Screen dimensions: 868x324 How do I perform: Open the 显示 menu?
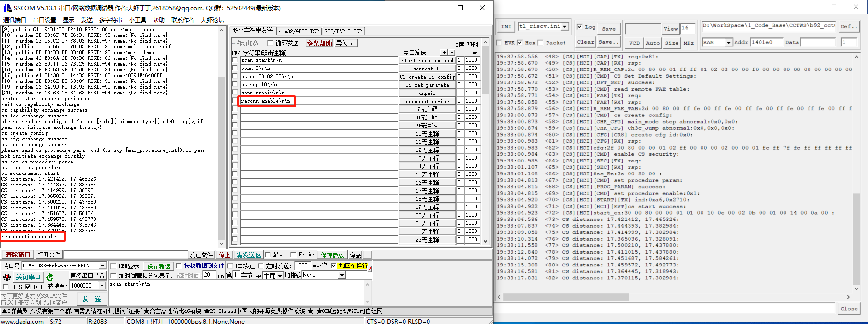pyautogui.click(x=69, y=20)
